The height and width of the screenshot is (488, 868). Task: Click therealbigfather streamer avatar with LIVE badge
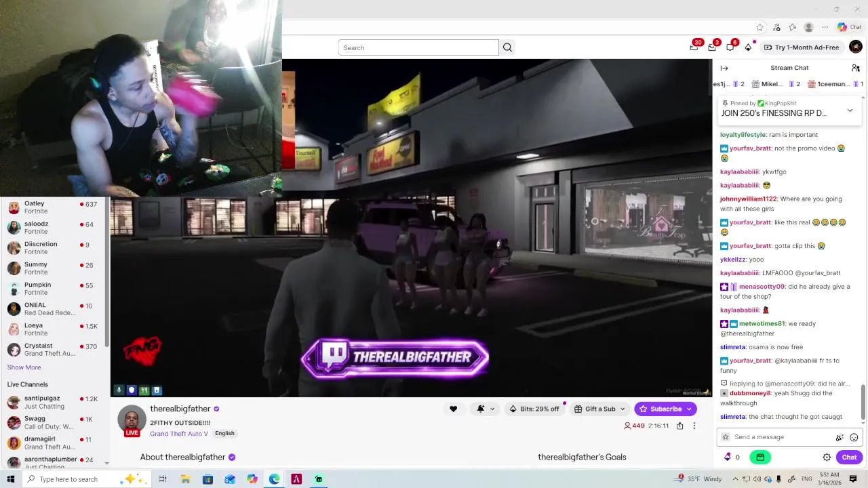click(132, 421)
